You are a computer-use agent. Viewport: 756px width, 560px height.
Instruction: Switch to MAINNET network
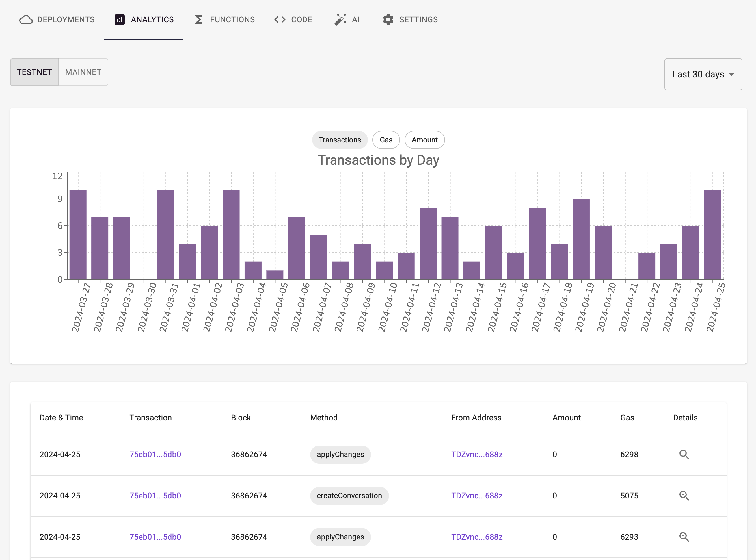pos(83,72)
